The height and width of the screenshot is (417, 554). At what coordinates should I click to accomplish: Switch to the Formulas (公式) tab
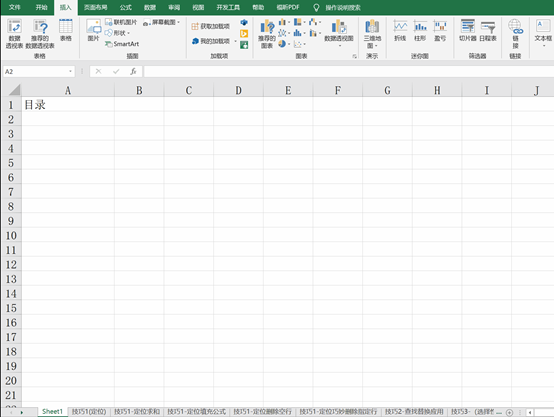(x=125, y=7)
